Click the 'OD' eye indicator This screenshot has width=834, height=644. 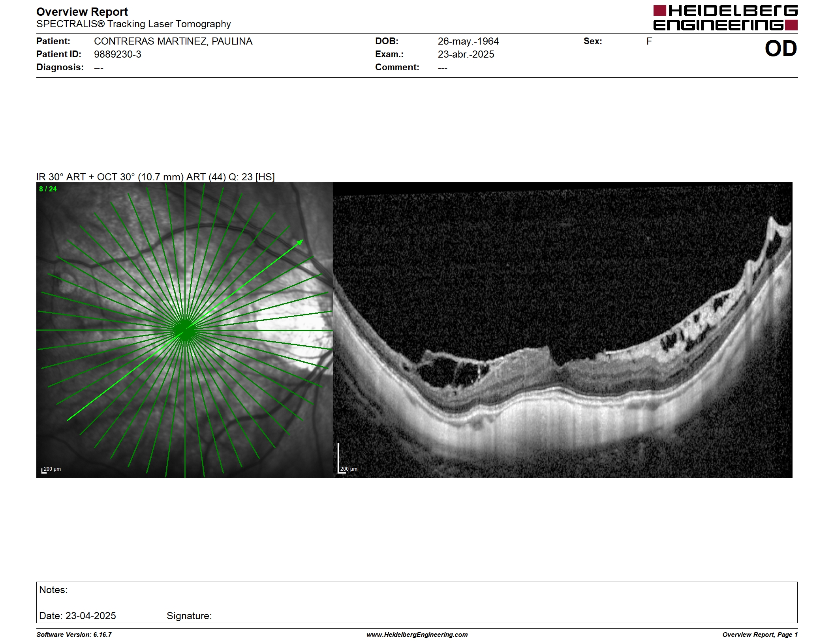pyautogui.click(x=781, y=49)
